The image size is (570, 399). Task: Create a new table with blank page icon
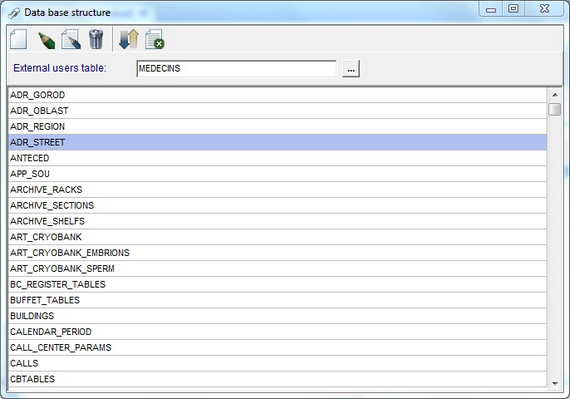(19, 39)
